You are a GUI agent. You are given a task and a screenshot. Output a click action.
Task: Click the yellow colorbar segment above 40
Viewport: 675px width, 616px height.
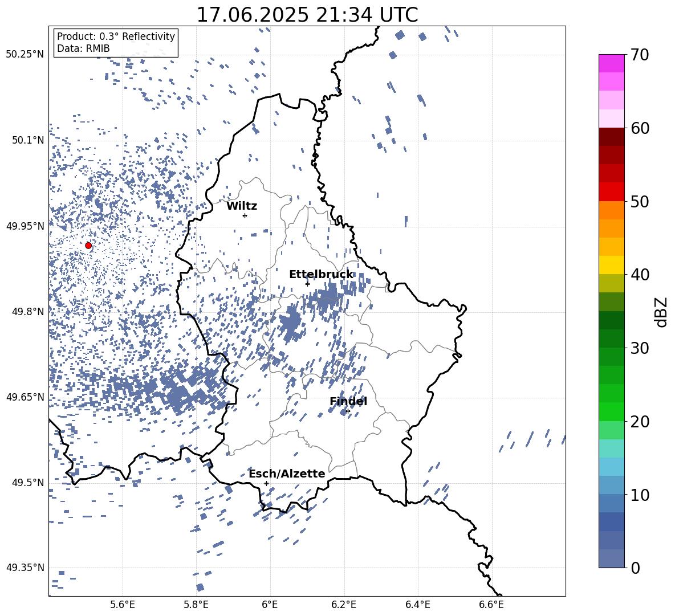[x=611, y=265]
